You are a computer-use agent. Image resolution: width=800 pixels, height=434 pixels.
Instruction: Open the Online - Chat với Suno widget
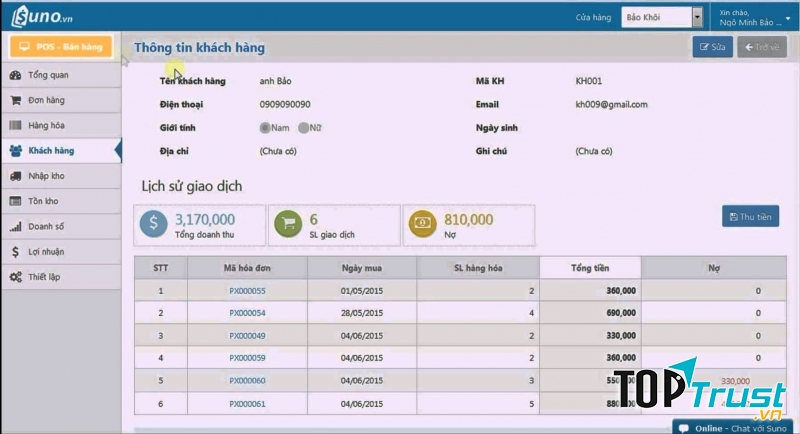[735, 427]
